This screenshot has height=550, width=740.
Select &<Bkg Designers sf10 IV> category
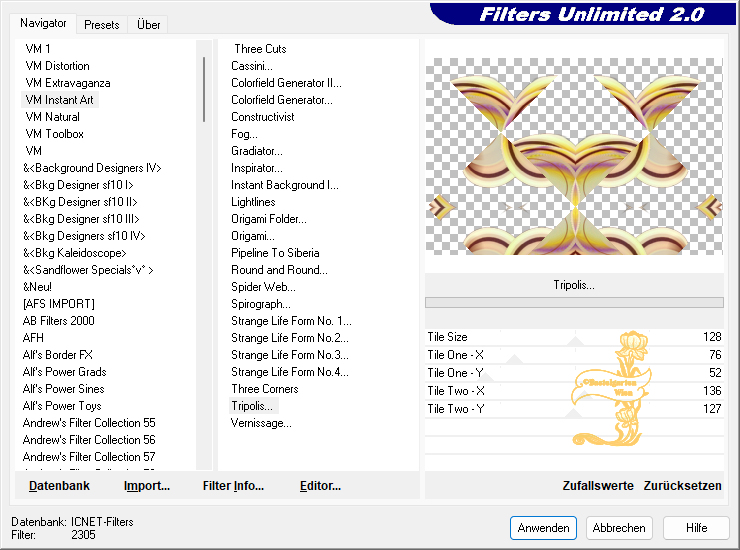pos(84,236)
